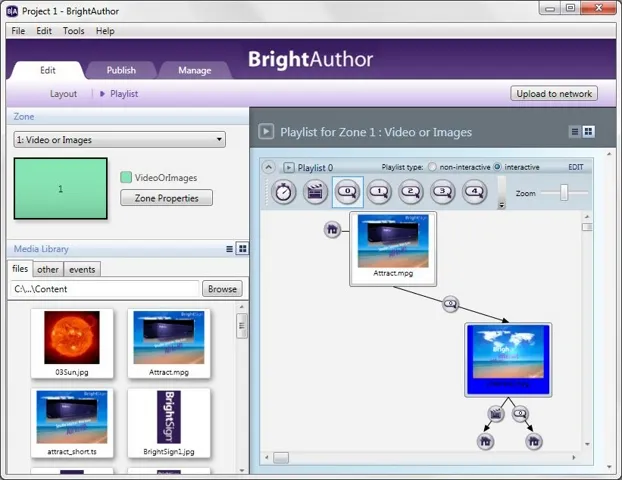Switch to the Publish tab
Image resolution: width=622 pixels, height=480 pixels.
point(121,70)
